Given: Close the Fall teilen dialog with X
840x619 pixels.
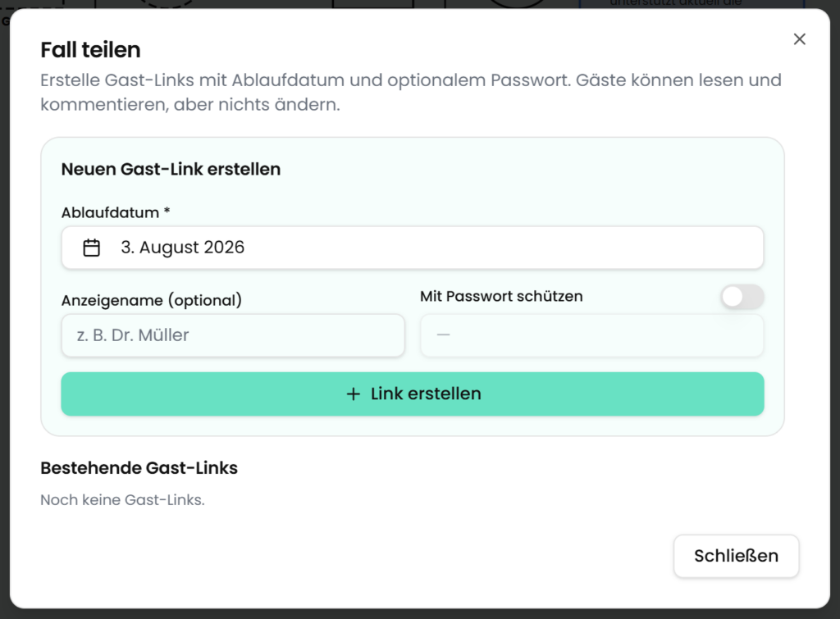Looking at the screenshot, I should 799,39.
